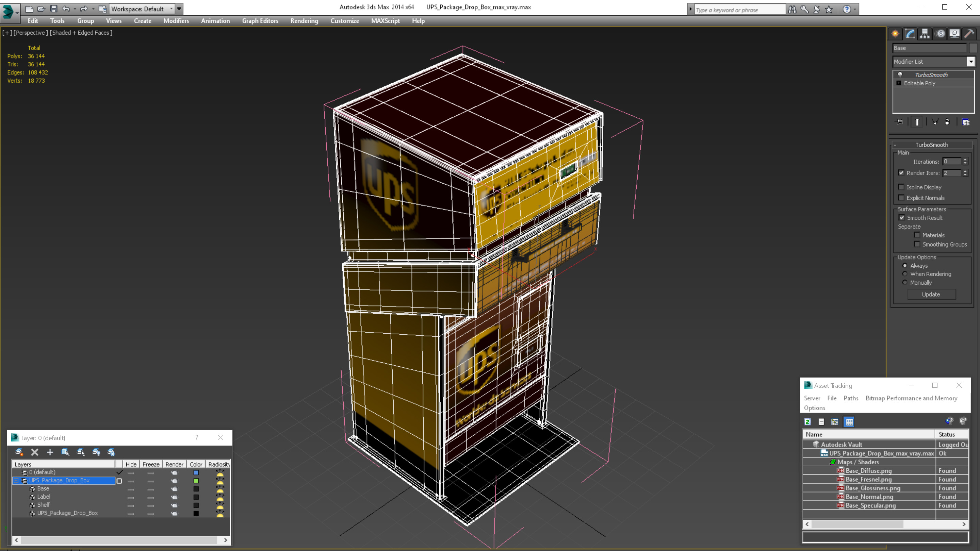Click Hide/Unhide All Layers icon
Screen dimensions: 980x551
[x=96, y=452]
